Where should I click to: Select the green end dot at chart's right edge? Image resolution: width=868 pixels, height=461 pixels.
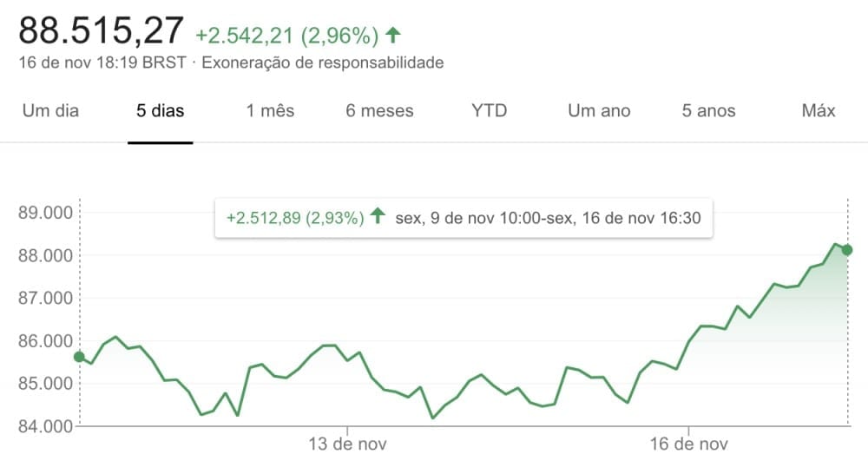847,250
